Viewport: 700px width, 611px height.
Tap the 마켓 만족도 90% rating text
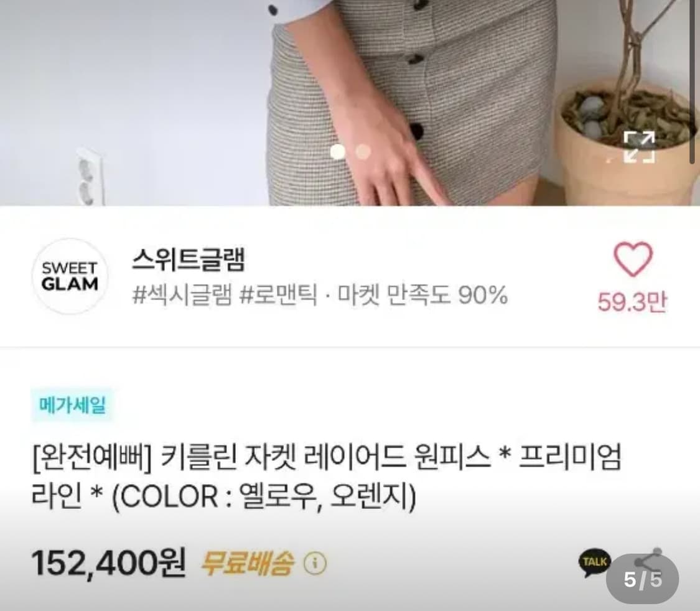[x=422, y=295]
